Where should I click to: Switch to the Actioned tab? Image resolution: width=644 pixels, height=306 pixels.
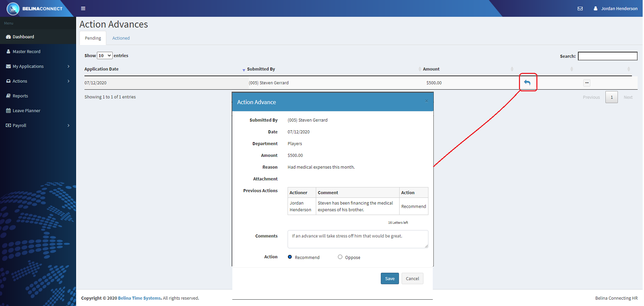[x=121, y=38]
